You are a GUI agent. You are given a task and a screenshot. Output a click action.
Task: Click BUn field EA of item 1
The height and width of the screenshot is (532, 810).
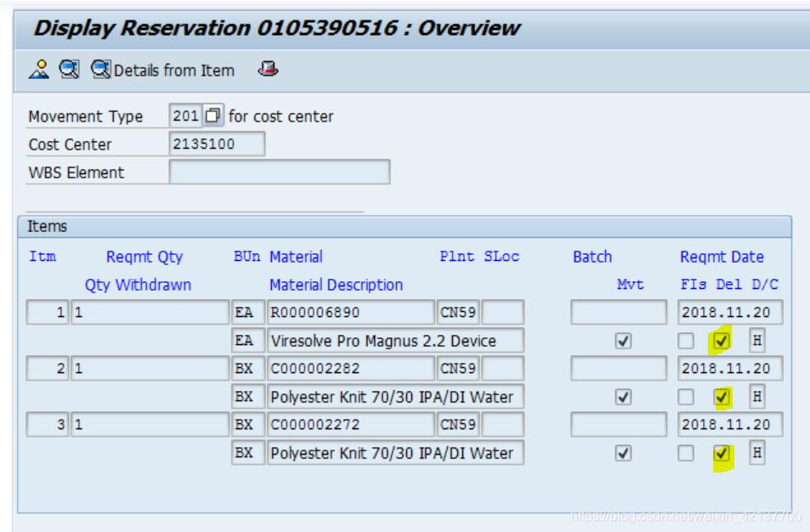coord(248,312)
